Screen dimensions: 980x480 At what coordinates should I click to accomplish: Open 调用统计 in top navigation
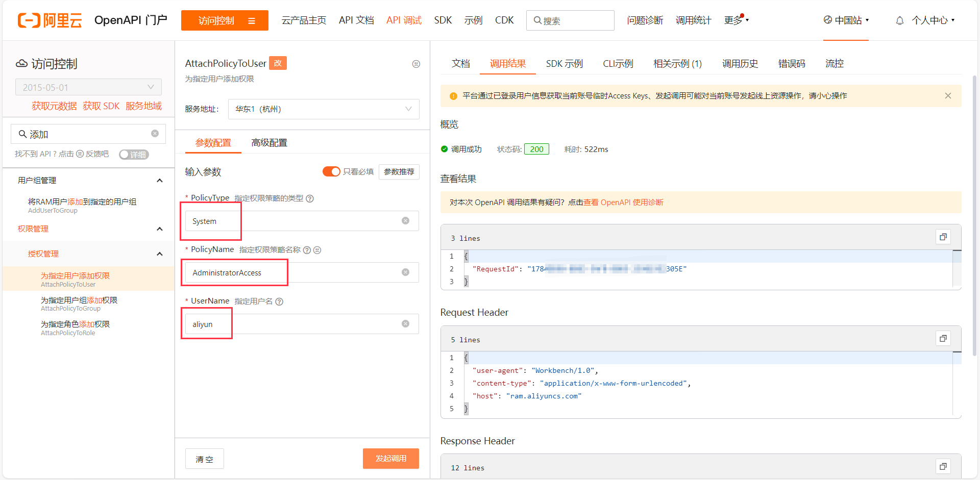(693, 20)
